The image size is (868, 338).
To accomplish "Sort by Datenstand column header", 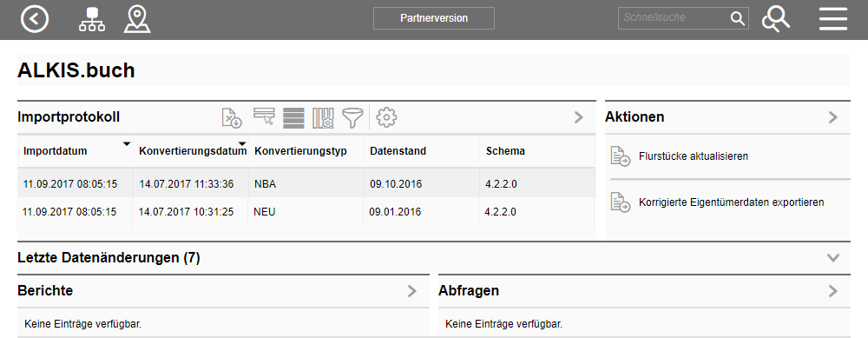I will [x=398, y=151].
